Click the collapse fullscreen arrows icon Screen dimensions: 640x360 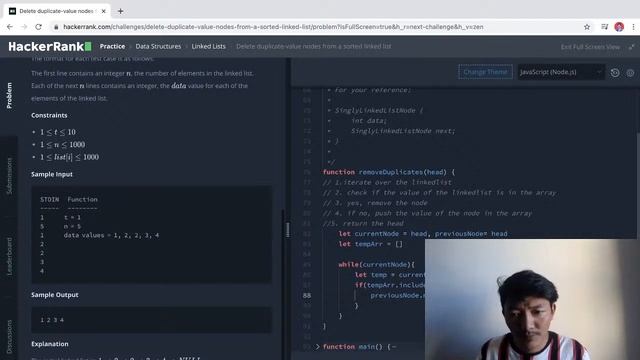[x=631, y=47]
